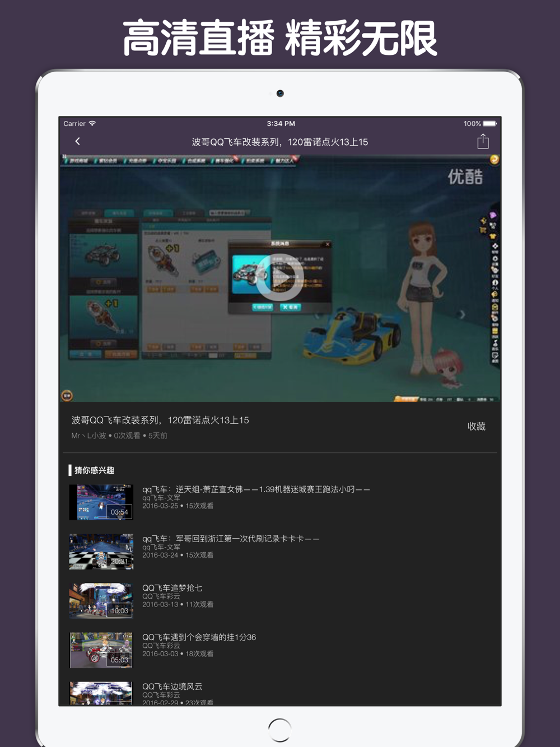Click the 猜你感兴趣 section heading
The image size is (560, 747).
pyautogui.click(x=94, y=470)
